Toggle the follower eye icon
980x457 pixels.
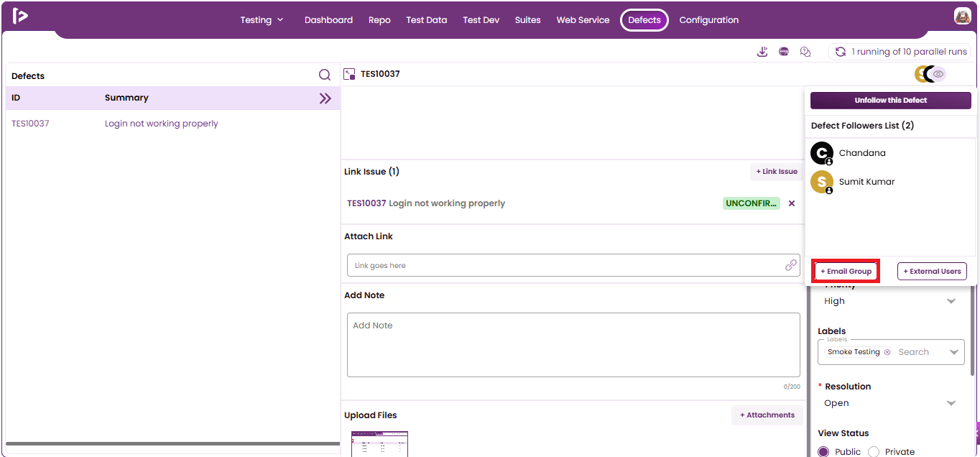(x=938, y=74)
